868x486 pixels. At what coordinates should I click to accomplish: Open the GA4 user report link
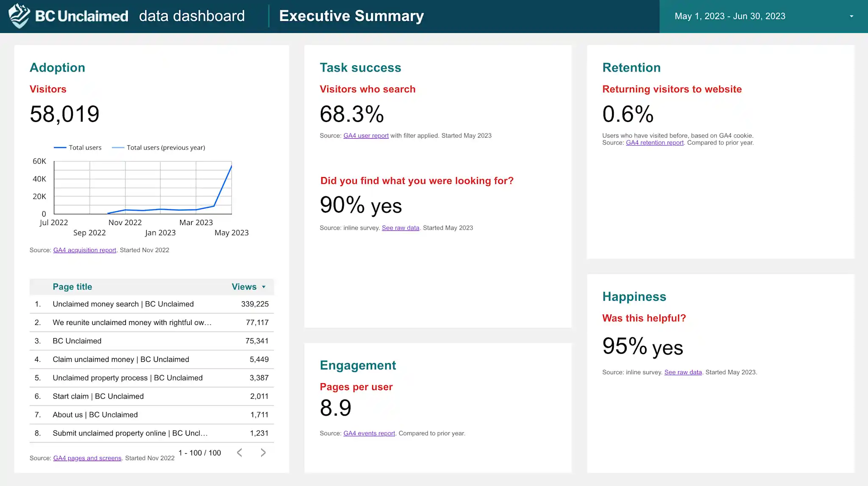[x=366, y=136]
